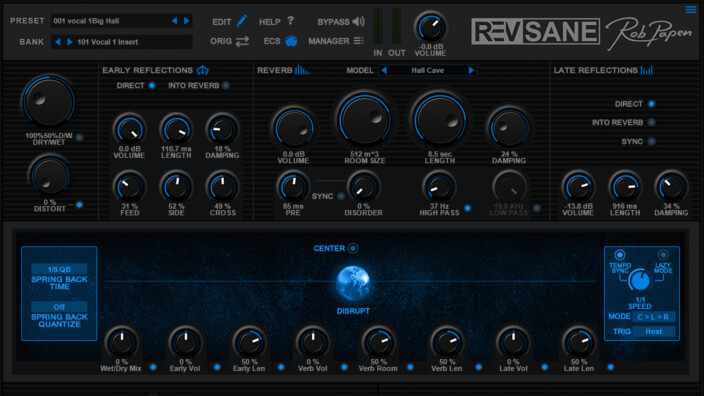
Task: Open the Spring Back Time 1/8 QB selector
Action: pos(59,269)
